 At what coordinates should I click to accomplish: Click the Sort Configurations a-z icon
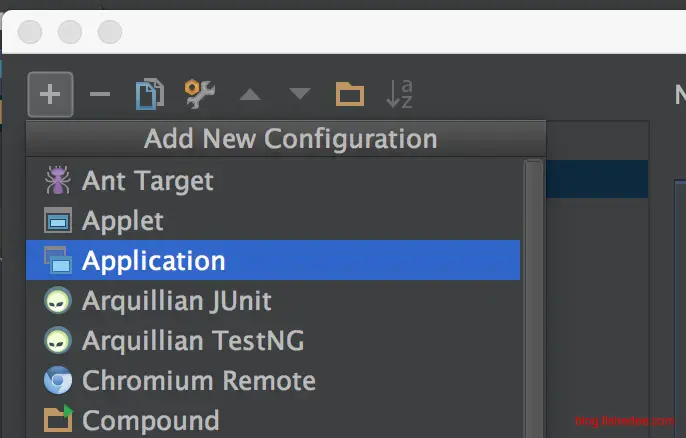point(399,95)
